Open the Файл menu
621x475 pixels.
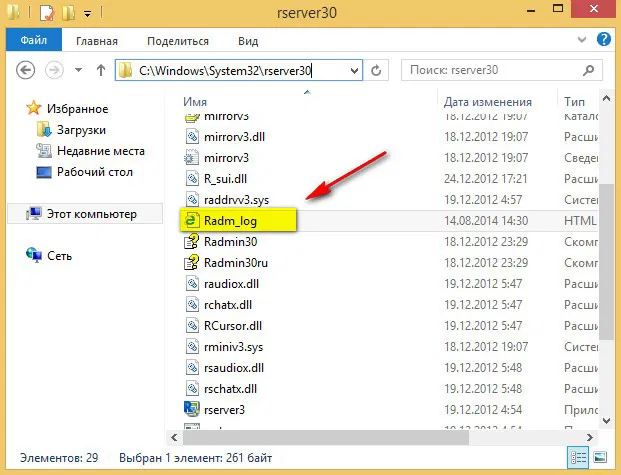(34, 40)
